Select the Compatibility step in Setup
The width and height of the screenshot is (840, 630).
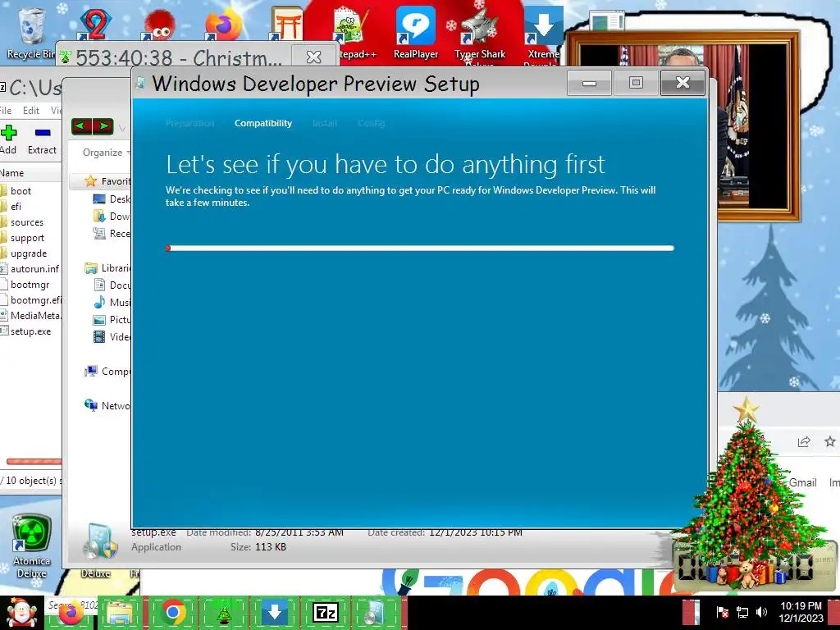tap(263, 123)
